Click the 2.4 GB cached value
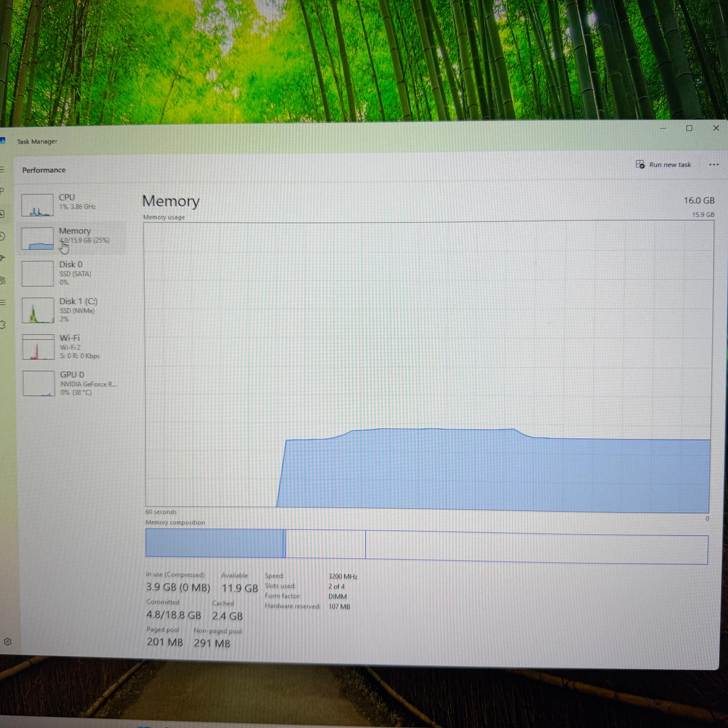 point(227,616)
